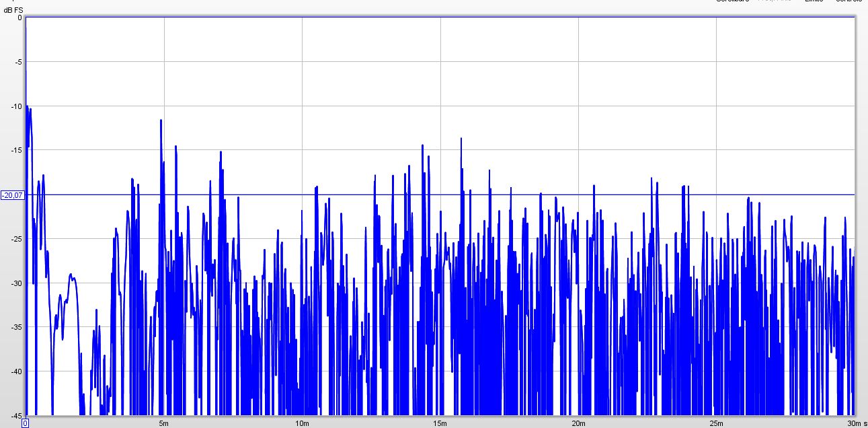Click the -5 level axis label
This screenshot has height=428, width=868.
tap(19, 62)
